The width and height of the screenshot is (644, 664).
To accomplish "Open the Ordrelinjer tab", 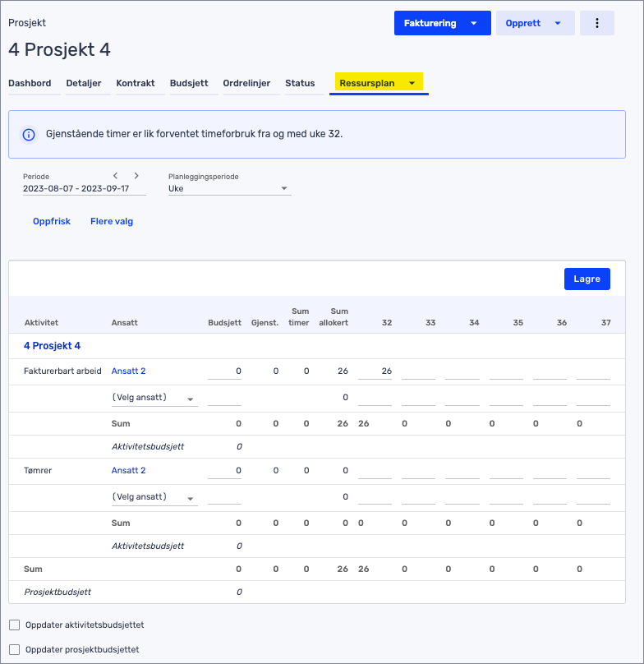I will pos(246,83).
